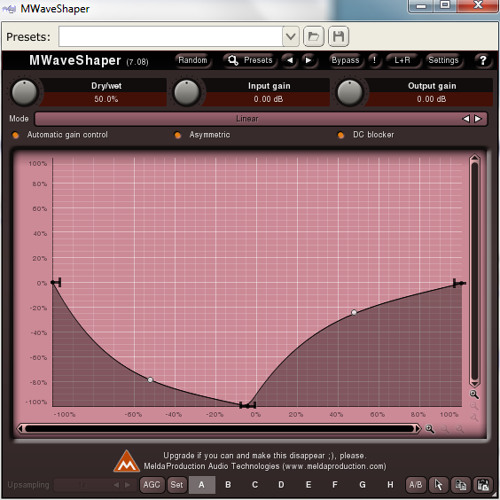
Task: Switch to preset slot G
Action: [362, 485]
